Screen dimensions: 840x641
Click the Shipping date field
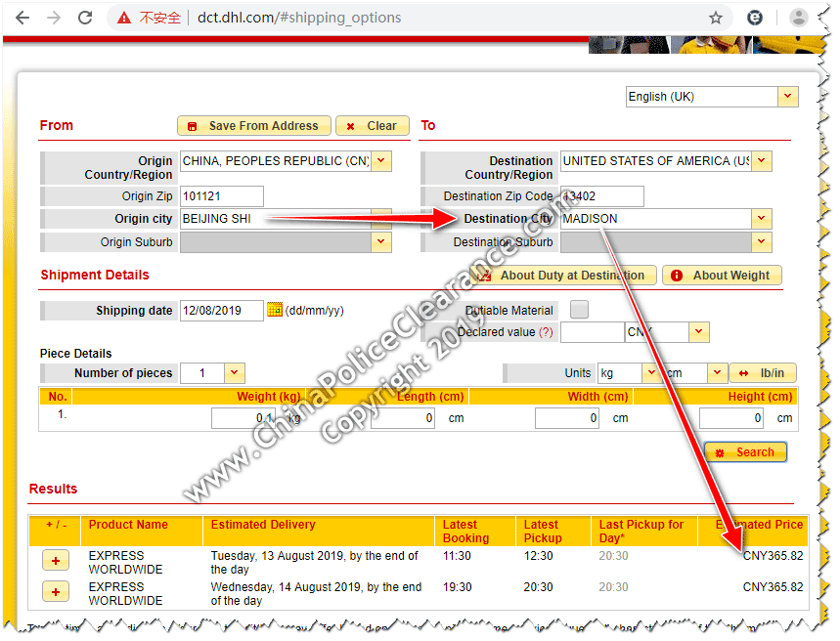(222, 311)
